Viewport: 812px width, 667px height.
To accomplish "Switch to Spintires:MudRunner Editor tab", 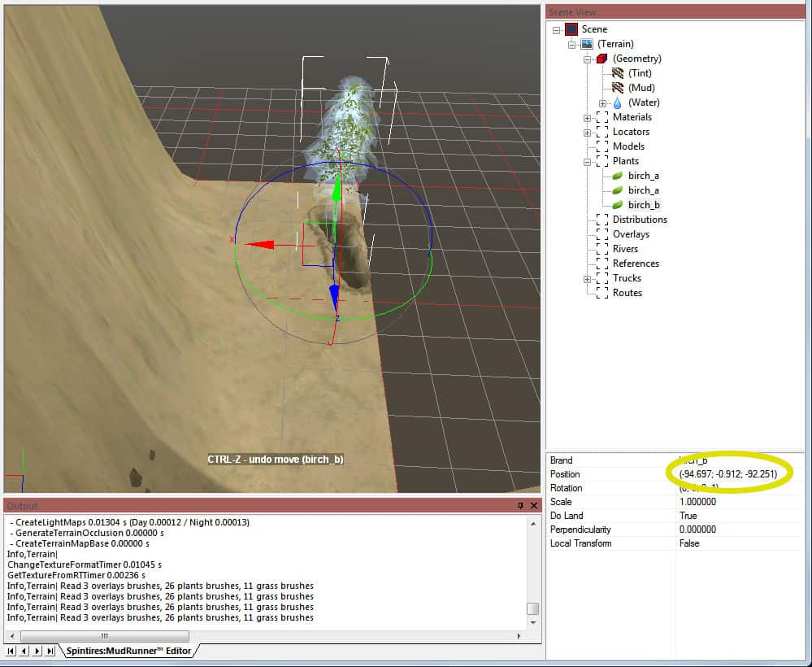I will [x=130, y=651].
